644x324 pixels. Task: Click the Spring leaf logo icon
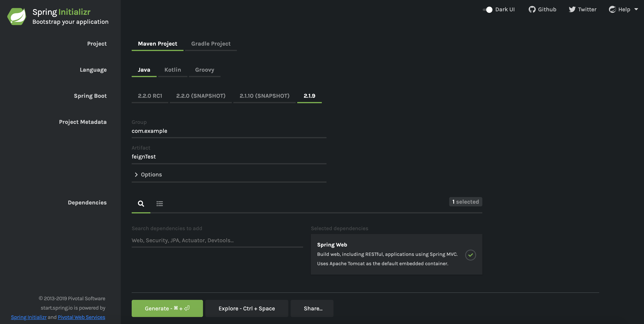coord(17,16)
